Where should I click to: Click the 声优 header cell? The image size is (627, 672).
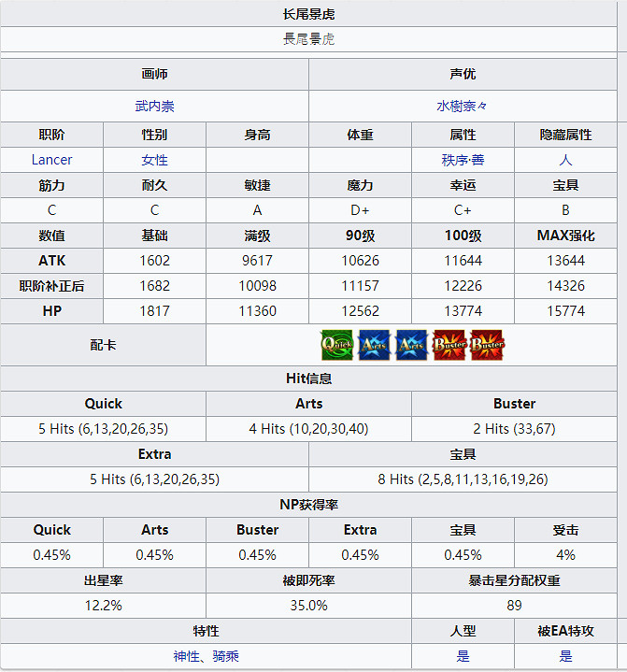(463, 74)
